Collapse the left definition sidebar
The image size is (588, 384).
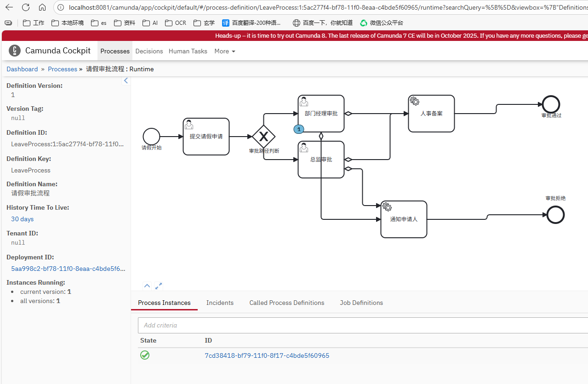(x=126, y=81)
